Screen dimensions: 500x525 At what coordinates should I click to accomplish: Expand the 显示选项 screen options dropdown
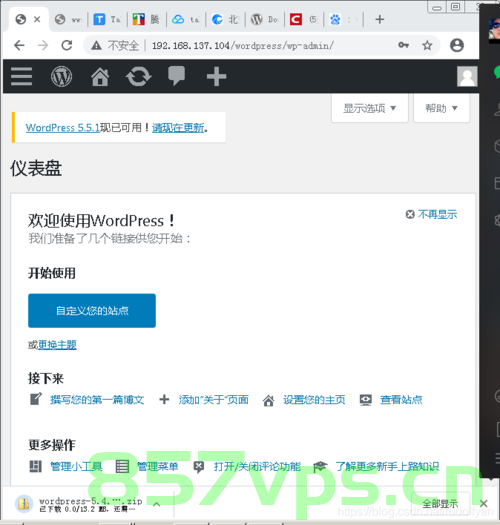[370, 108]
